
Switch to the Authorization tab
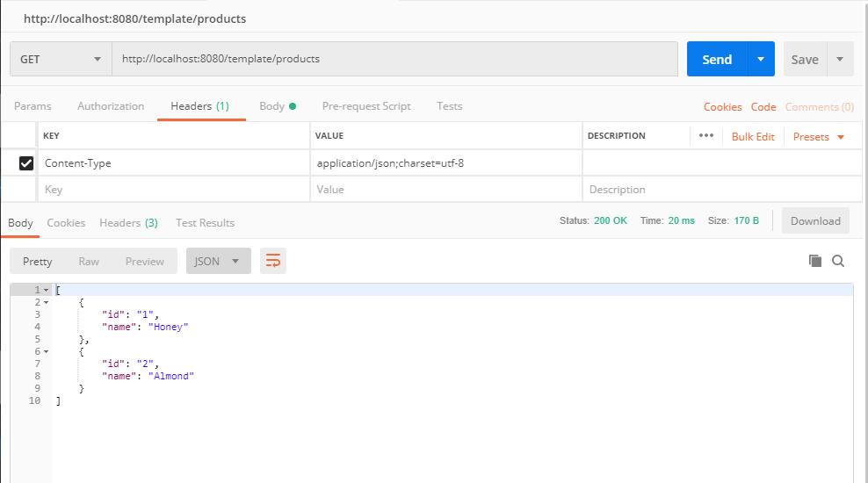click(111, 106)
